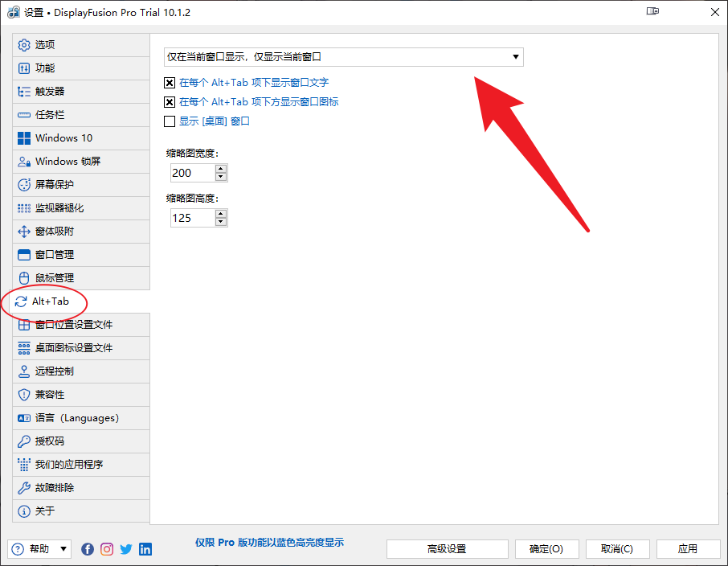The width and height of the screenshot is (728, 566).
Task: Click the 缩略图宽度 input field
Action: point(191,173)
